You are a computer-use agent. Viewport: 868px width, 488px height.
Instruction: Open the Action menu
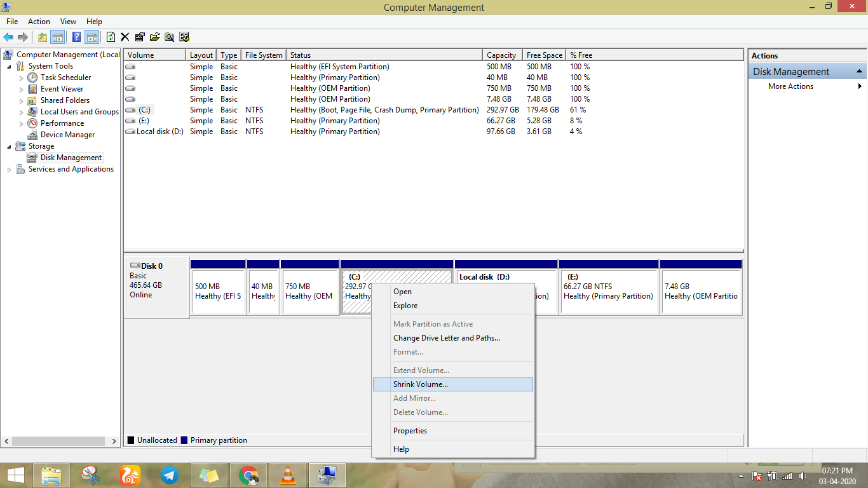[x=39, y=22]
